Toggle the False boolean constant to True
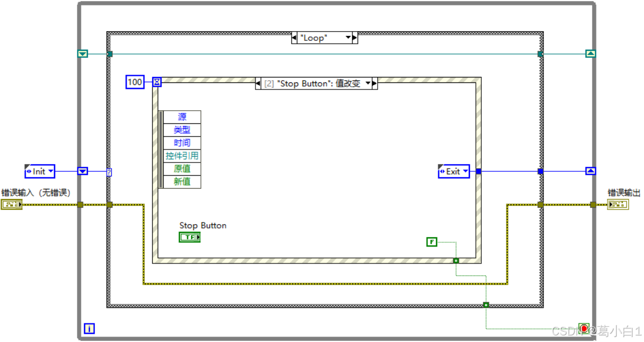The height and width of the screenshot is (342, 644). pos(432,242)
